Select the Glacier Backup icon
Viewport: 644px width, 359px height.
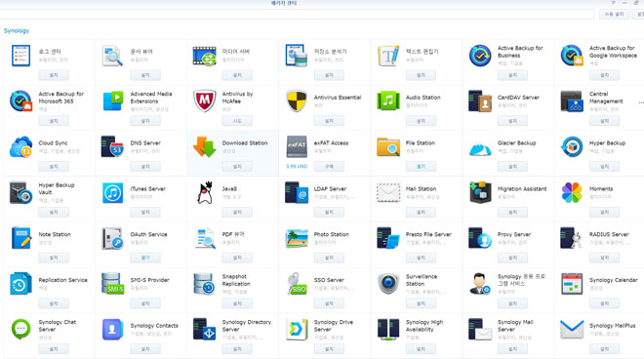coord(480,148)
